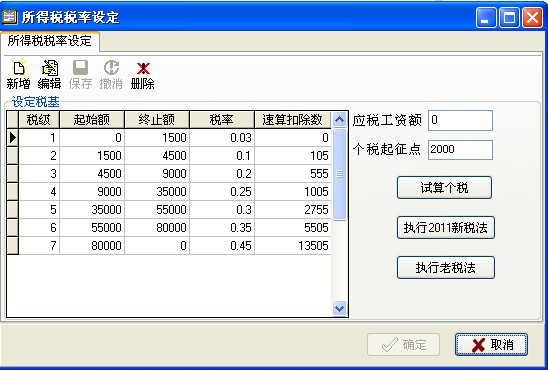The width and height of the screenshot is (548, 370).
Task: Click the 编辑 (edit) toolbar icon
Action: pyautogui.click(x=49, y=74)
